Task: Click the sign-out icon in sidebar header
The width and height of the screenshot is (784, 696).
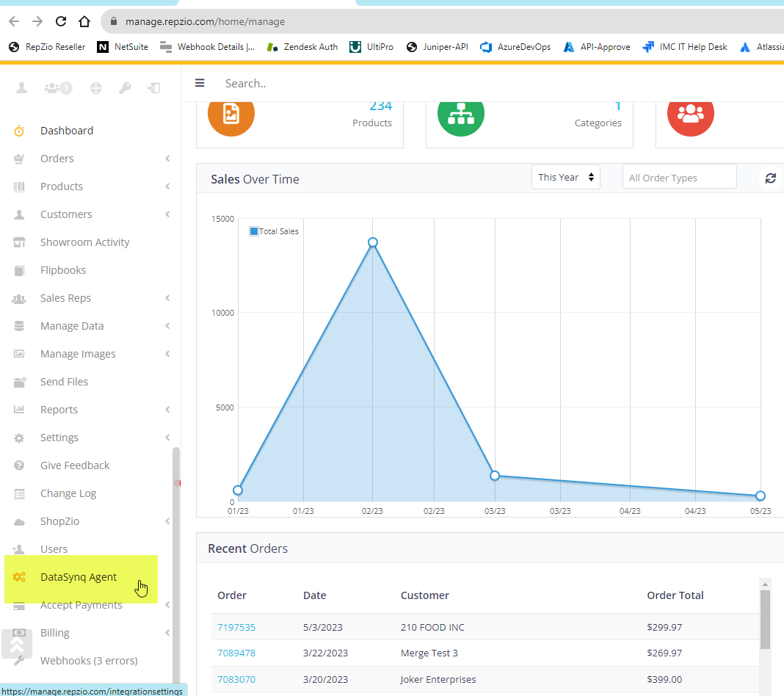Action: pyautogui.click(x=153, y=88)
